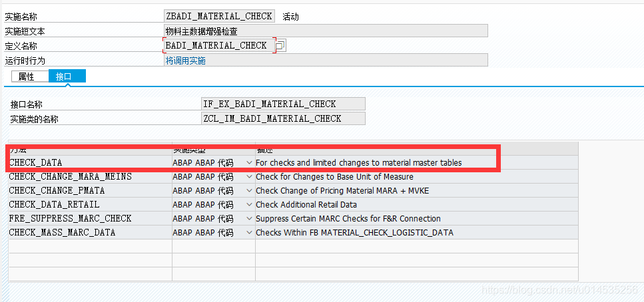Click description 'For checks and limited changes to material master tables'
Screen dimensions: 644x302
pos(358,163)
